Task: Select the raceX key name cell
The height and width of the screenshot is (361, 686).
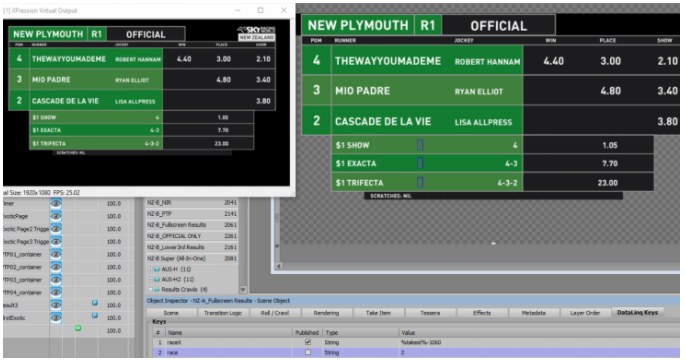Action: (229, 342)
